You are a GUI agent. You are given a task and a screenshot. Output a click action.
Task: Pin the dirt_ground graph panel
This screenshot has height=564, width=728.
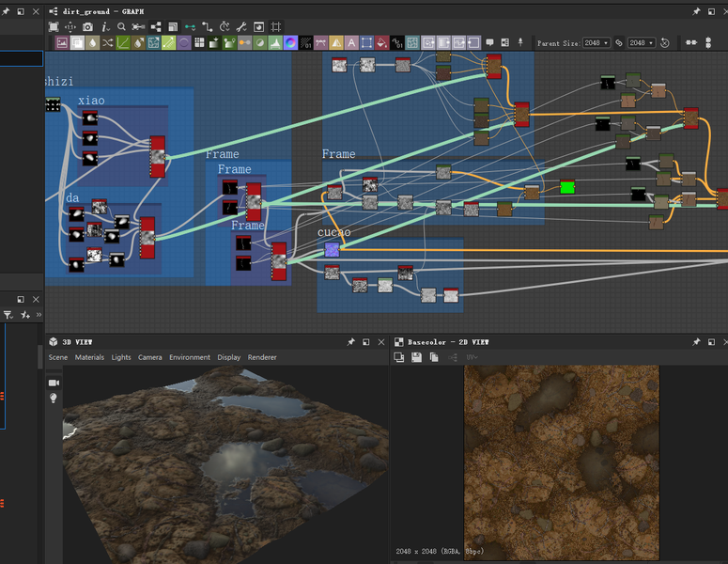[x=695, y=11]
